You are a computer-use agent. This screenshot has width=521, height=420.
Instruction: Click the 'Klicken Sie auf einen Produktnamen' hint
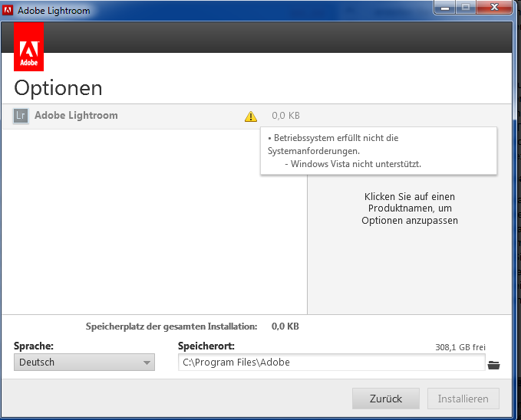[x=410, y=208]
